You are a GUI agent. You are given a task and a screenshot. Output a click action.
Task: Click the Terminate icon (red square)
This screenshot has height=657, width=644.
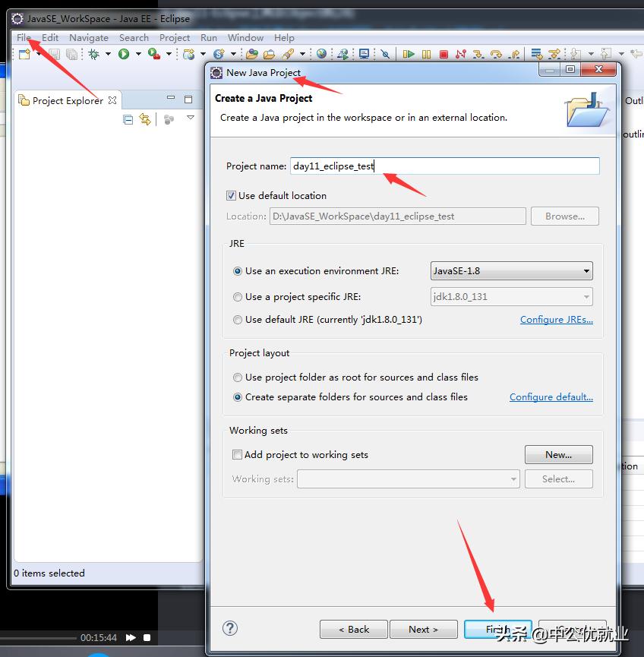click(444, 54)
